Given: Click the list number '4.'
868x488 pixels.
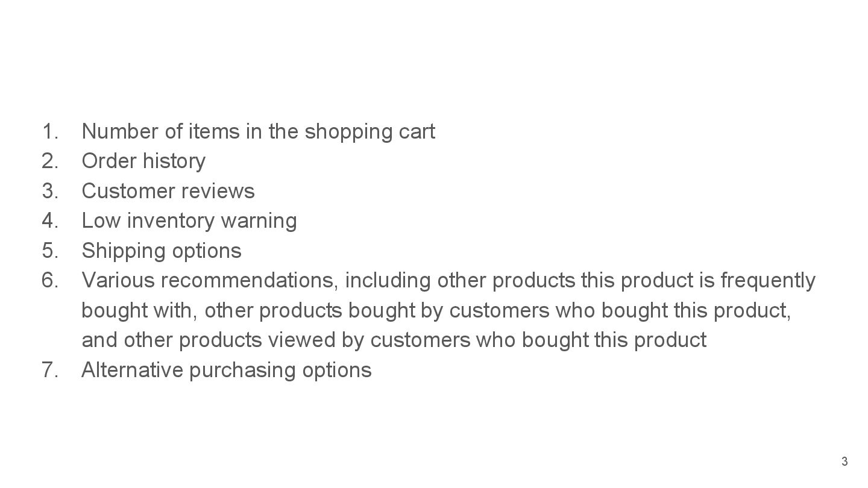Looking at the screenshot, I should pyautogui.click(x=51, y=221).
